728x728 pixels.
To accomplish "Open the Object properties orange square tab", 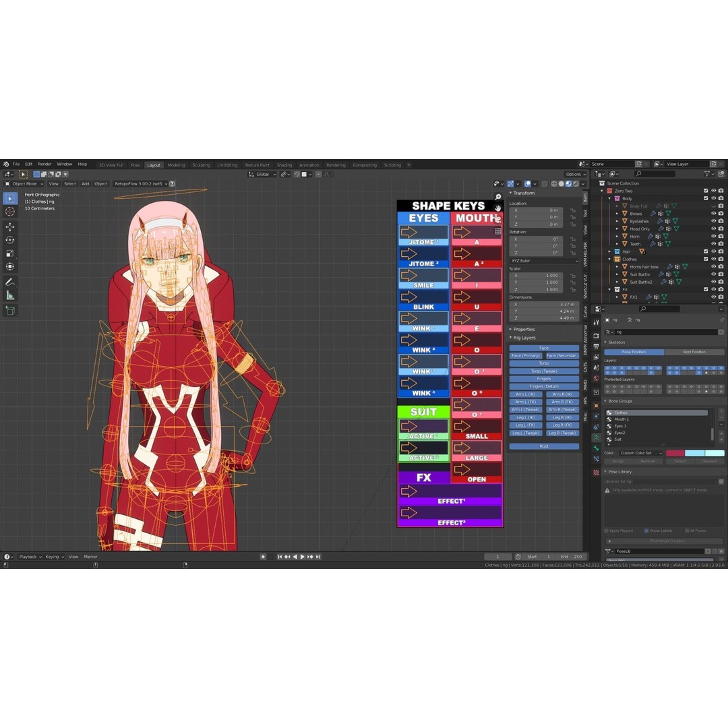I will (596, 405).
